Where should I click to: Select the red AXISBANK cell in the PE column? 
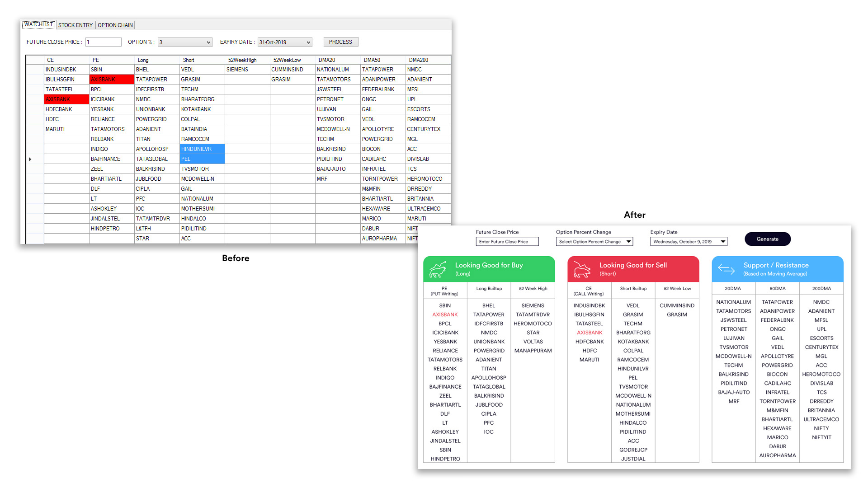tap(112, 80)
